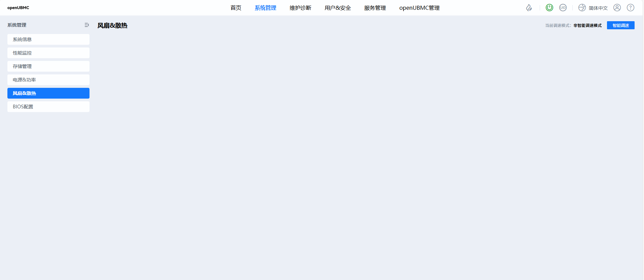Viewport: 644px width, 280px height.
Task: Navigate to 存储管理 in the sidebar
Action: pos(48,66)
